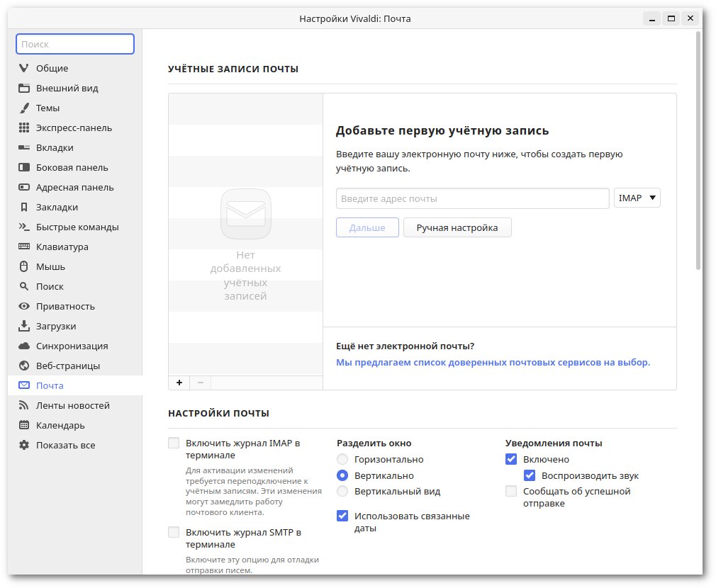
Task: Click the Дальше button
Action: tap(367, 227)
